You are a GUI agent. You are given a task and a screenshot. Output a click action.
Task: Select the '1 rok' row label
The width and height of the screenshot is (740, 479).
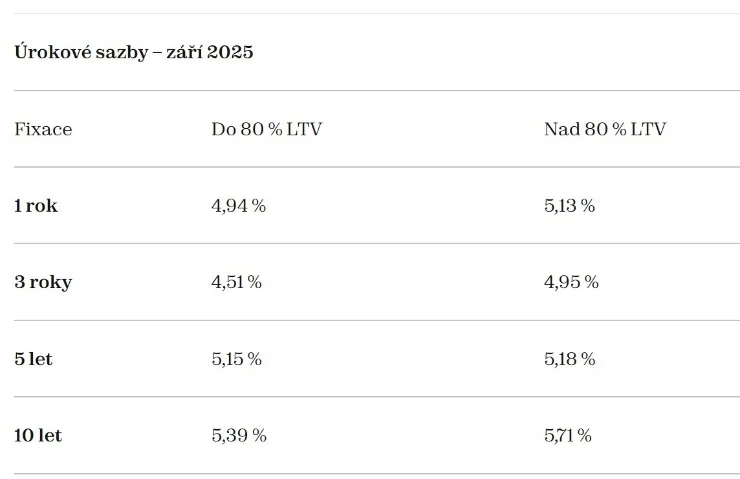[x=36, y=206]
